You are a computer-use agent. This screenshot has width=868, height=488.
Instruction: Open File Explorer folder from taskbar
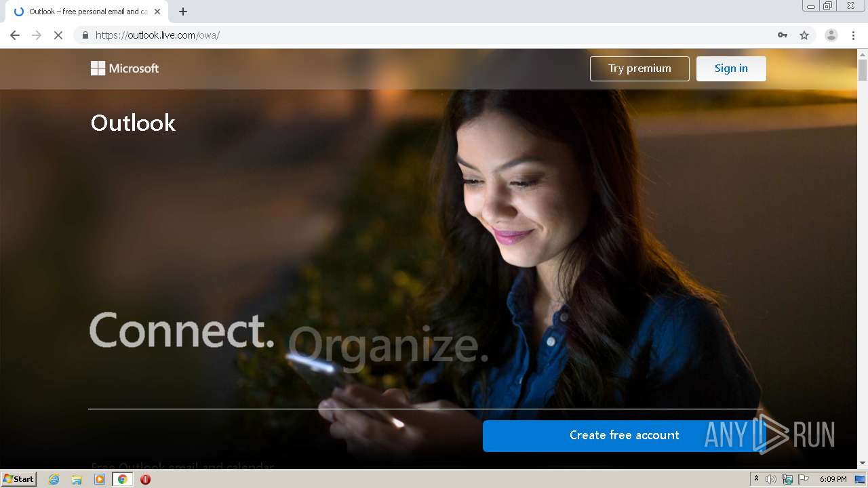tap(77, 479)
